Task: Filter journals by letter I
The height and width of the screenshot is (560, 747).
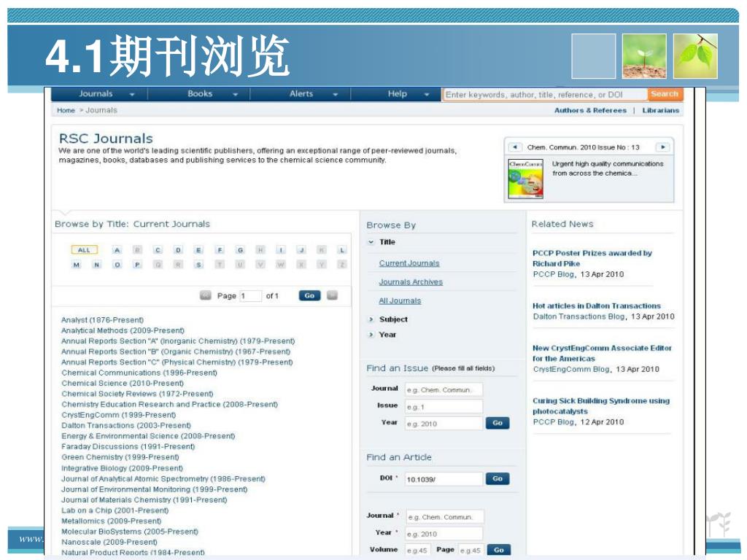Action: [x=281, y=250]
